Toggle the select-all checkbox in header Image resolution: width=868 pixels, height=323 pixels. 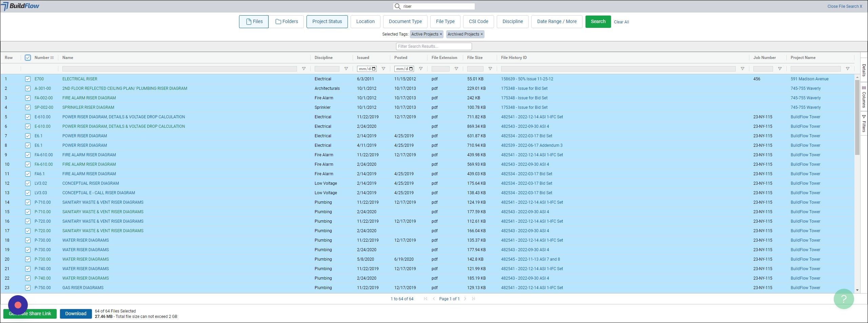tap(28, 58)
